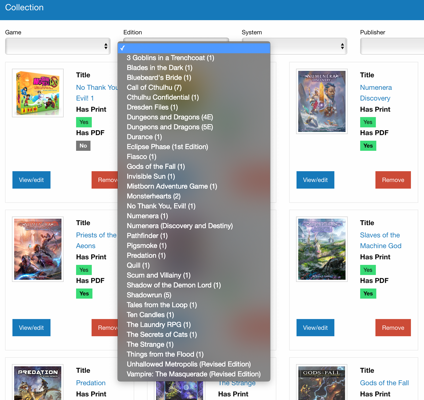The image size is (424, 400).
Task: Pick The Strange (1) option
Action: 194,344
